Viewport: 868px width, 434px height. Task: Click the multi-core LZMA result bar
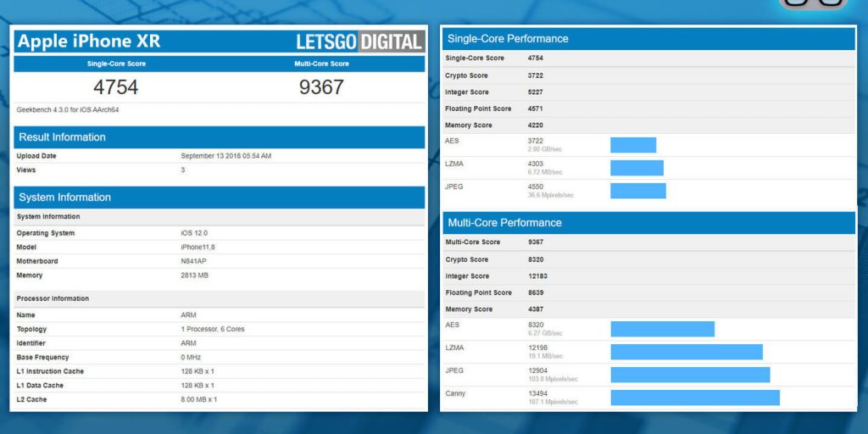[x=686, y=352]
